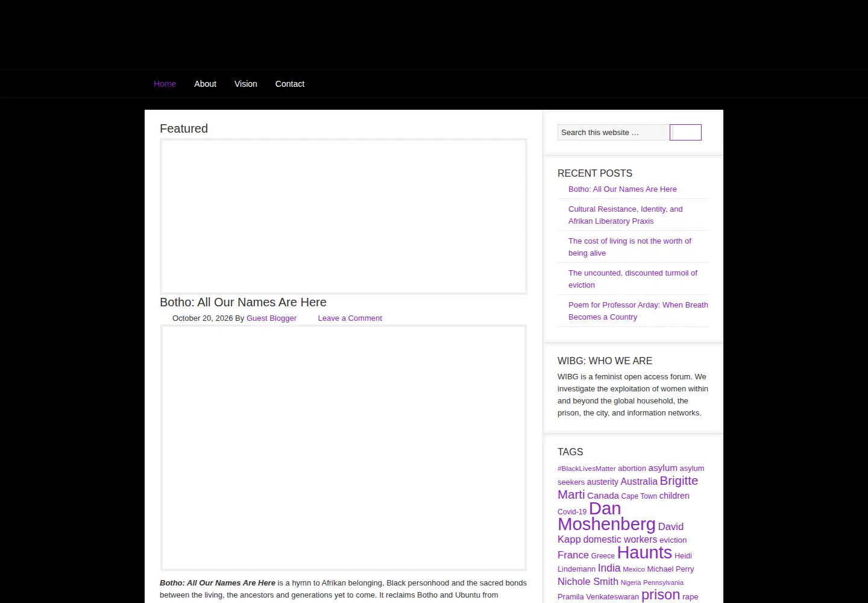Select the India tag

(609, 568)
